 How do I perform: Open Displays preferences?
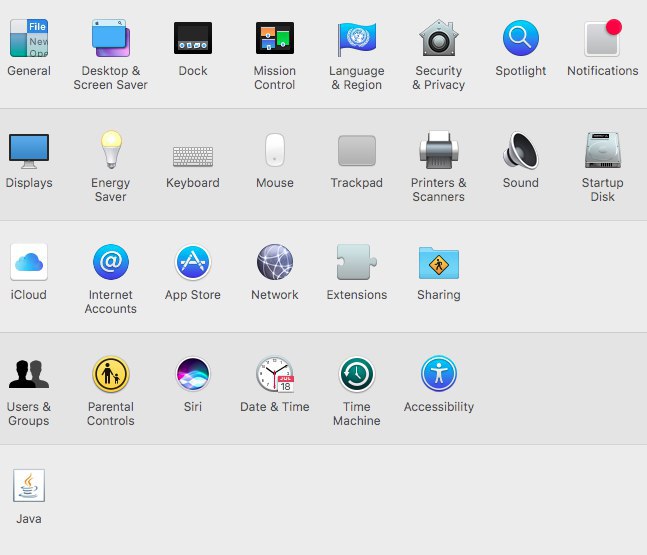(x=29, y=151)
